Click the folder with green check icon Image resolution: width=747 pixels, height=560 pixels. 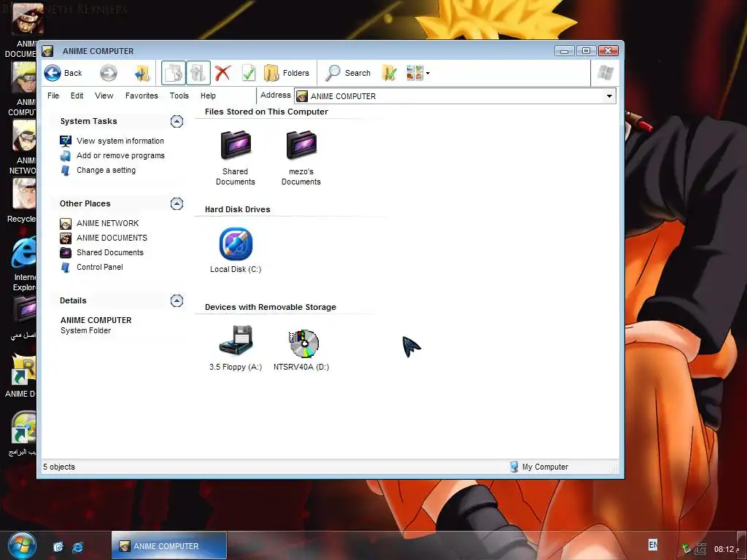(389, 73)
